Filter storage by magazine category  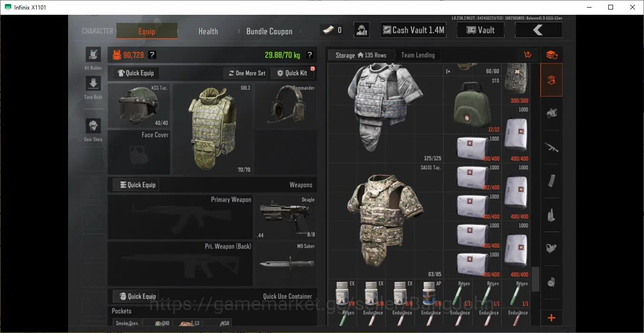coord(552,181)
